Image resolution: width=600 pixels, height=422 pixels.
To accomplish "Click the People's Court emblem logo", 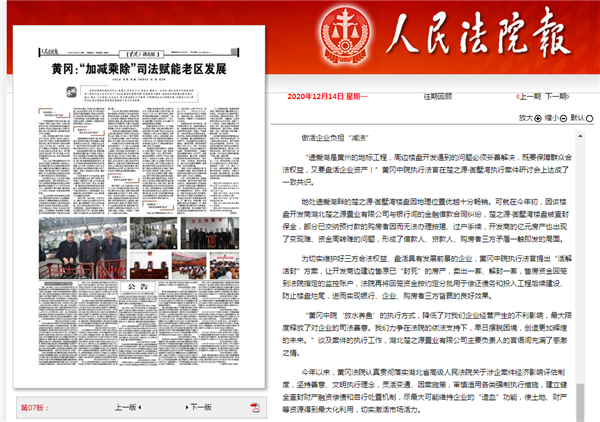I will click(345, 35).
